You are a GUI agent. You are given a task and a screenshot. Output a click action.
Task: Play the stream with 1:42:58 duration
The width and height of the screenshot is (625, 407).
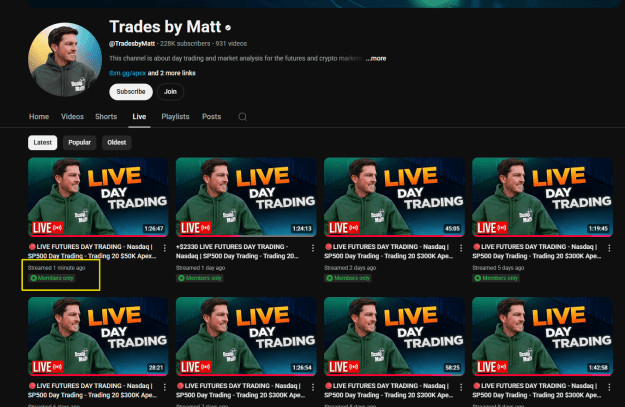tap(542, 336)
